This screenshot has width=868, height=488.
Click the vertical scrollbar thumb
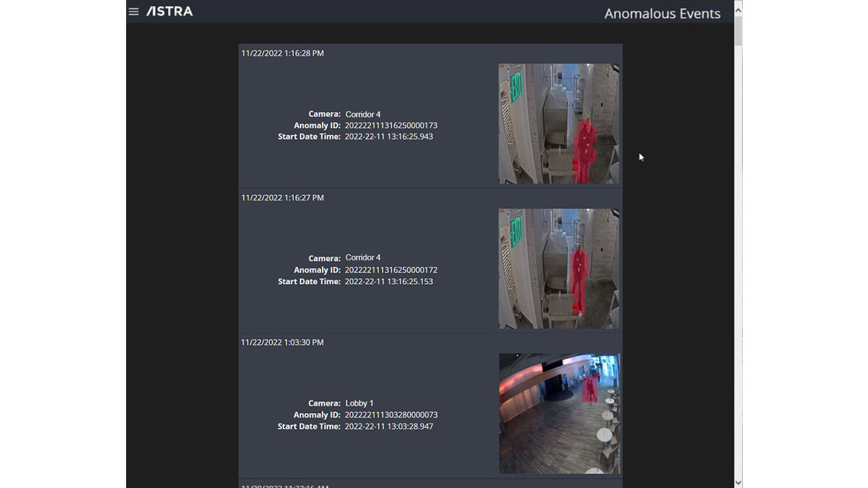point(738,30)
